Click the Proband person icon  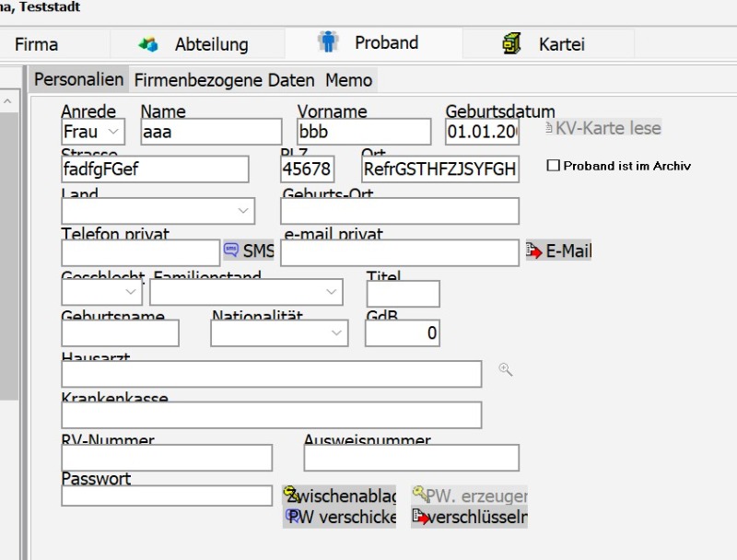point(328,42)
